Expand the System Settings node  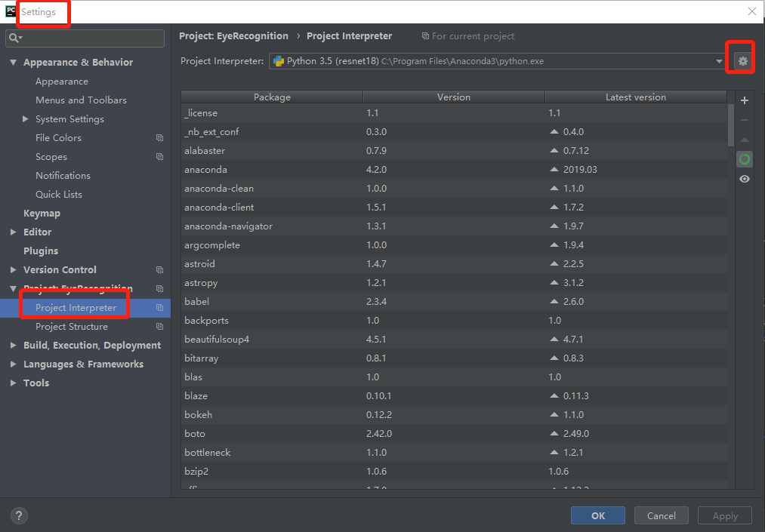point(26,119)
